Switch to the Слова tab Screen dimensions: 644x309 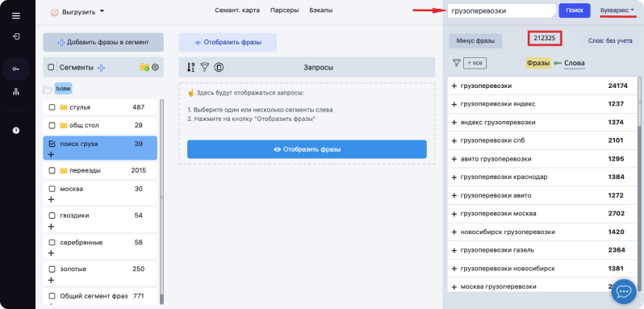[x=575, y=63]
